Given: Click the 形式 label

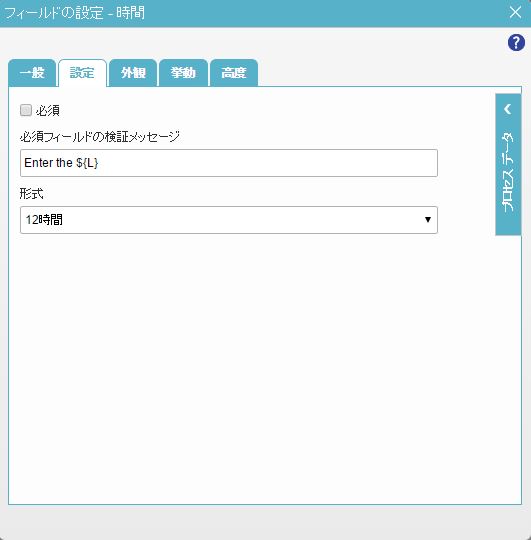Looking at the screenshot, I should coord(32,194).
